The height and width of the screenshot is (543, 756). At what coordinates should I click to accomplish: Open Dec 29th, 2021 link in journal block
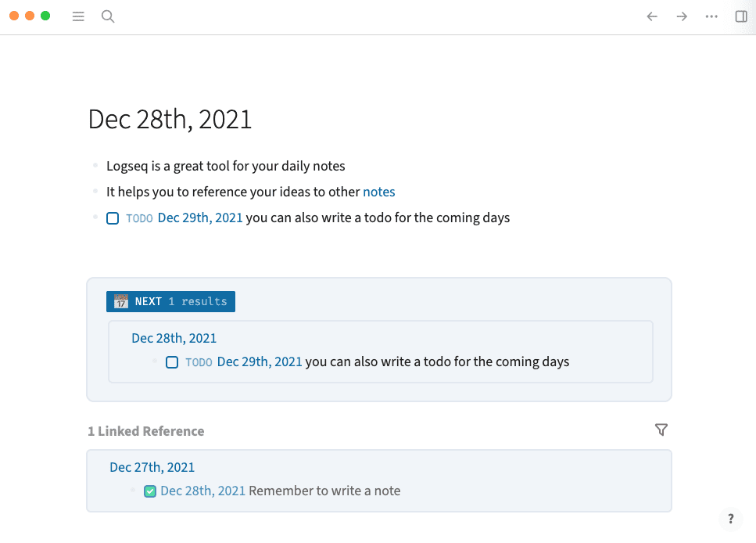[200, 218]
